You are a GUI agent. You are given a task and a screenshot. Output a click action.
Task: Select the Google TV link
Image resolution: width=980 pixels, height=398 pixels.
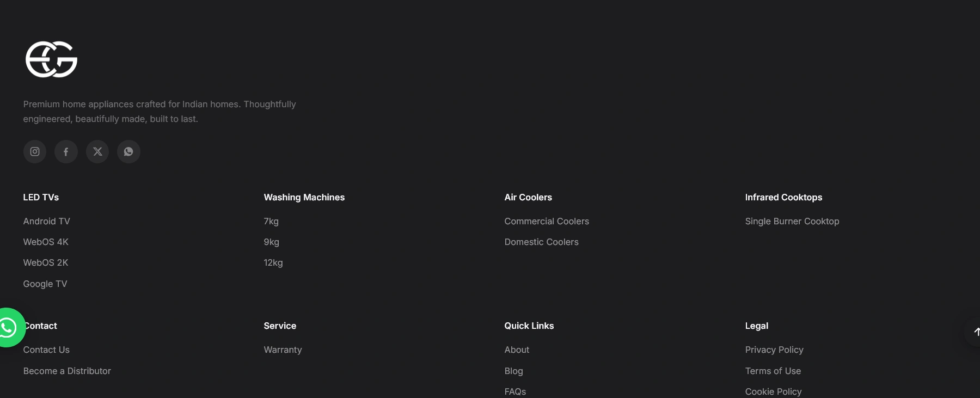pyautogui.click(x=45, y=284)
